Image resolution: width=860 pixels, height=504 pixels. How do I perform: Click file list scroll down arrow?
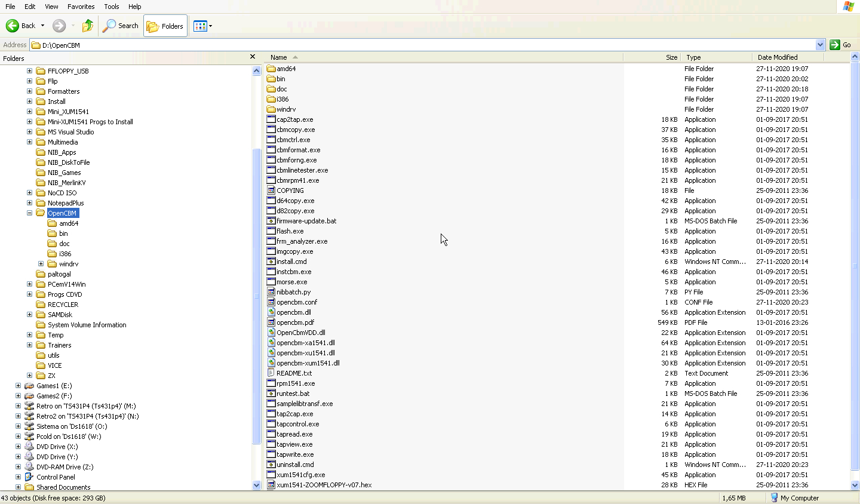pos(855,485)
